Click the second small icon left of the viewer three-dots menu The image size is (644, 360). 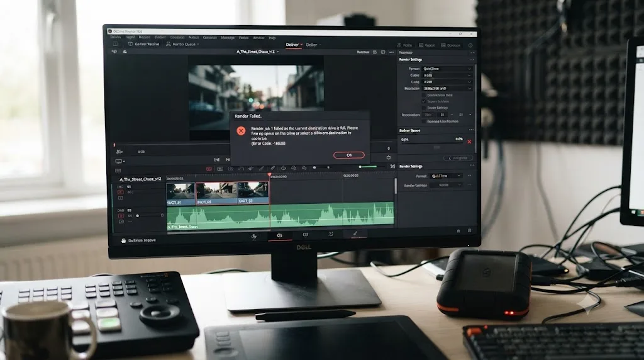(383, 52)
